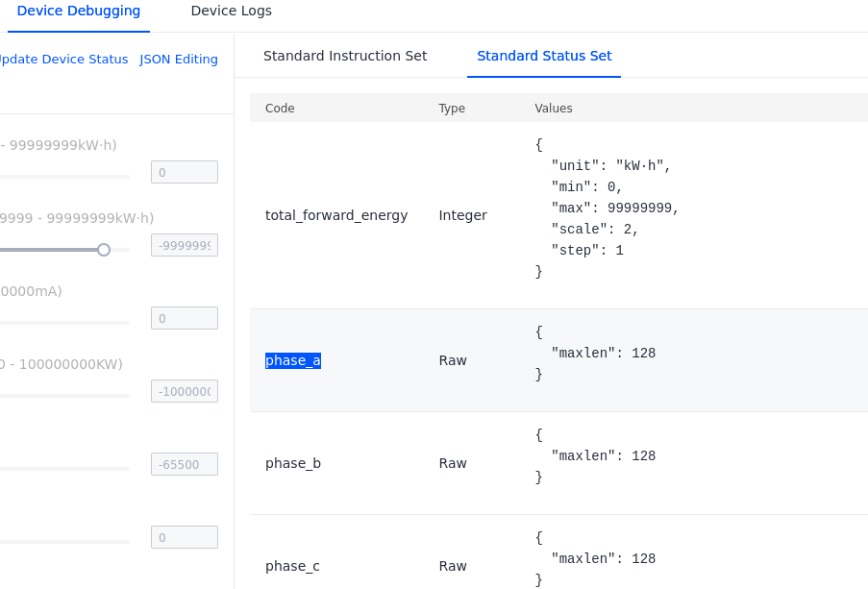
Task: Select the Standard Status Set tab
Action: (x=544, y=56)
